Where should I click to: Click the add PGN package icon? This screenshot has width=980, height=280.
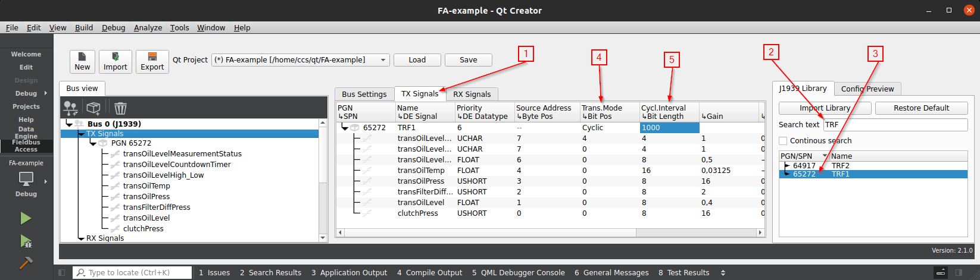[x=93, y=108]
